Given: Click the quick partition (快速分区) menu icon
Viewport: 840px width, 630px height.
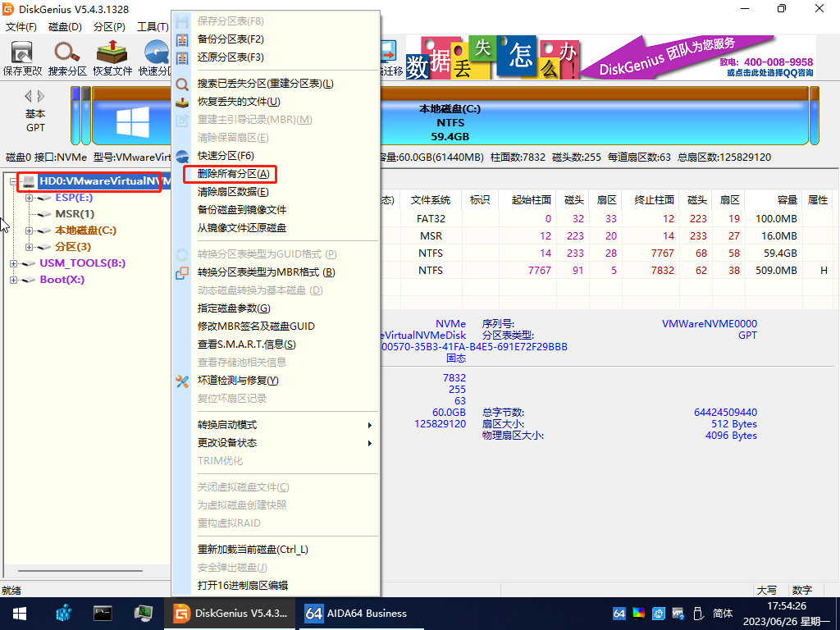Looking at the screenshot, I should 182,156.
